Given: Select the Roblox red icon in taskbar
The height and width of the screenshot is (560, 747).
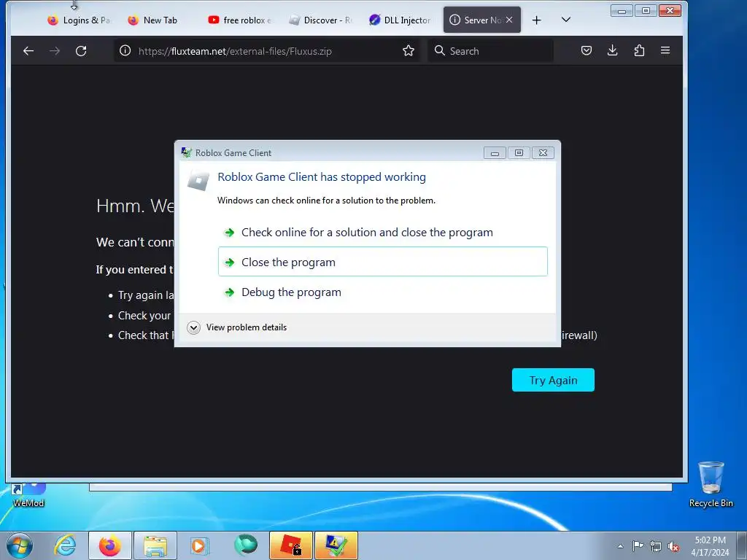Looking at the screenshot, I should (290, 545).
